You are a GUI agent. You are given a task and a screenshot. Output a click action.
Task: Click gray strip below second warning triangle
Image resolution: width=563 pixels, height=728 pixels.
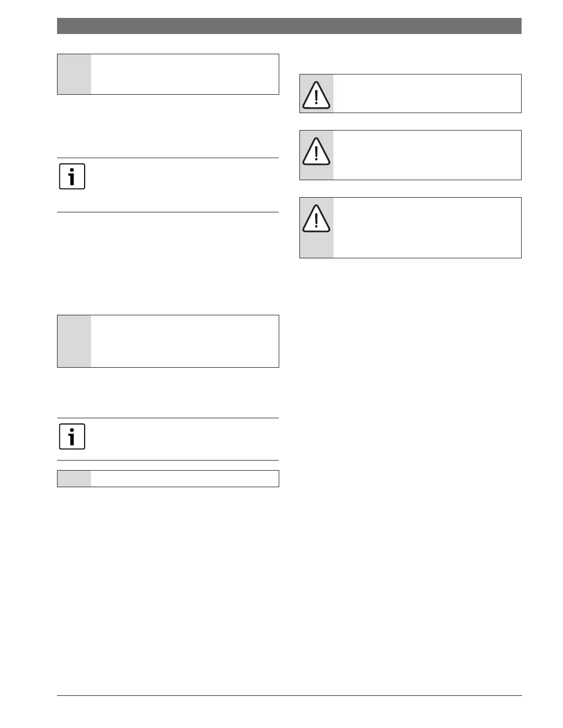316,173
